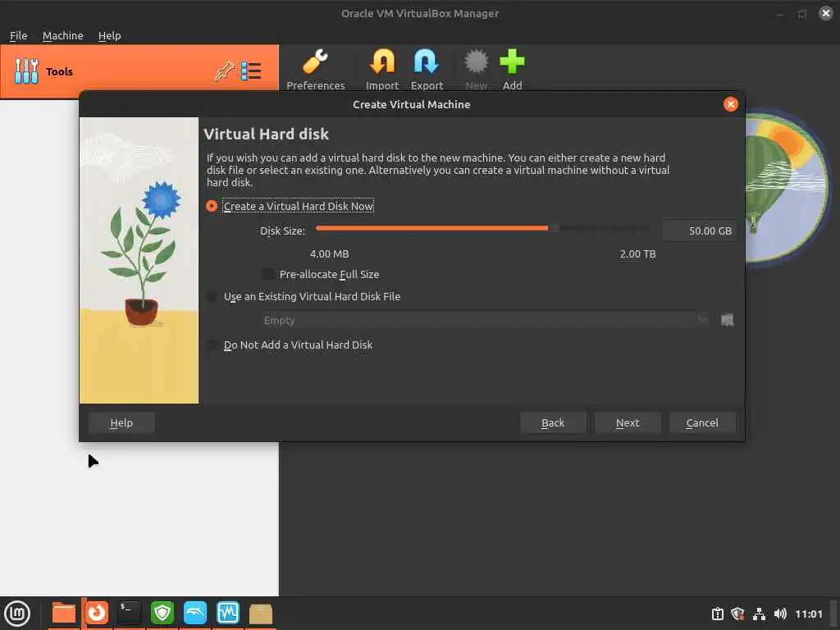
Task: Open the Help menu in menu bar
Action: (x=109, y=35)
